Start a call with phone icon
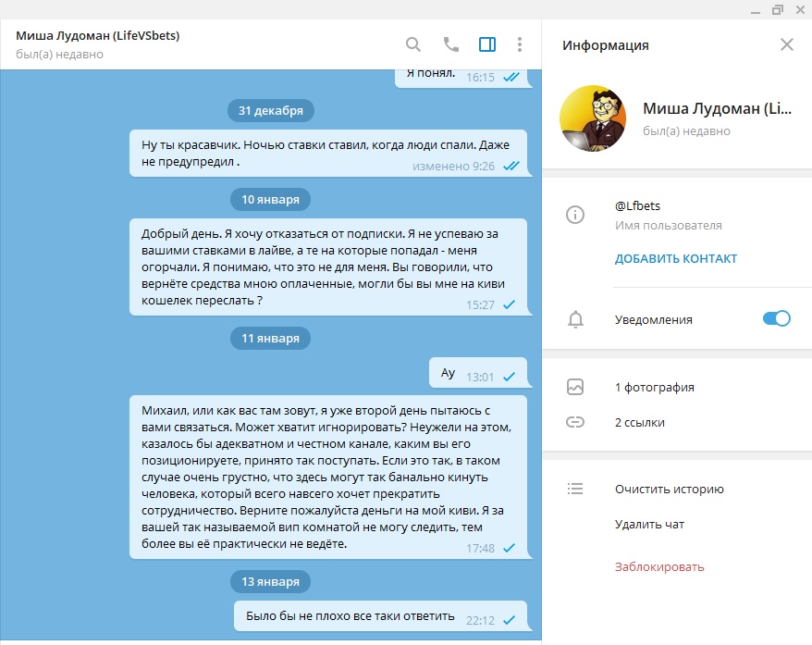The image size is (812, 645). pos(451,44)
